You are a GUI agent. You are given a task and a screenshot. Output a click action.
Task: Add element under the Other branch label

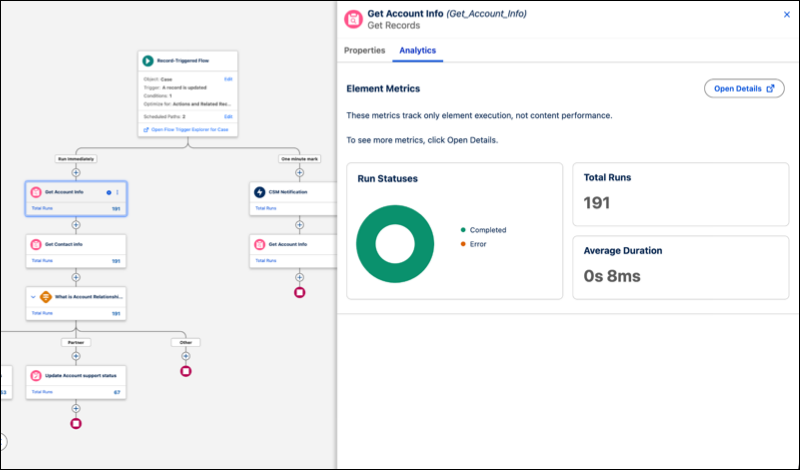click(x=186, y=356)
